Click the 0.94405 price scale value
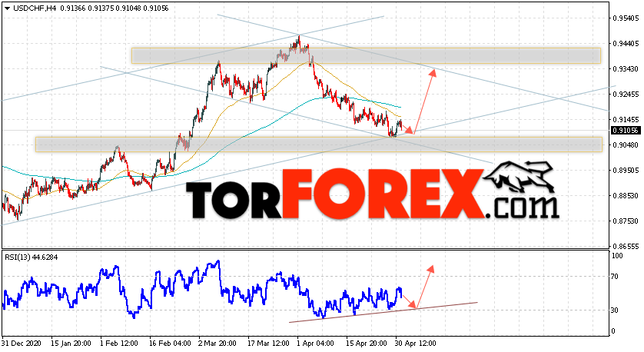This screenshot has width=644, height=352. (x=626, y=43)
